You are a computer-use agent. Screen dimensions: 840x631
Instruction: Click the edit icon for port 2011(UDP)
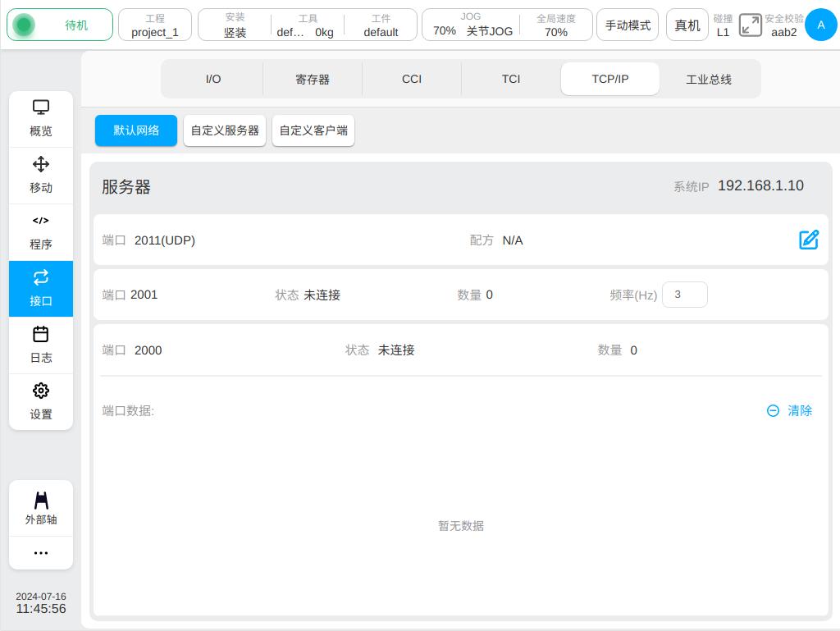click(808, 240)
